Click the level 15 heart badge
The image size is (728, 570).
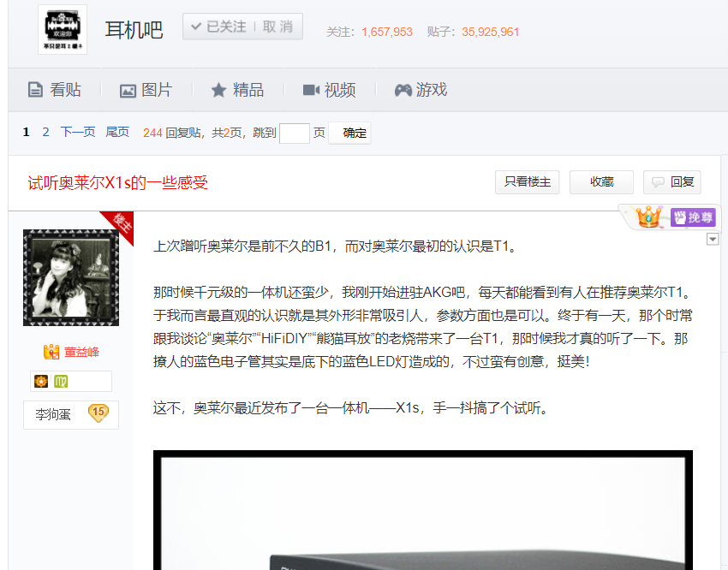click(98, 413)
